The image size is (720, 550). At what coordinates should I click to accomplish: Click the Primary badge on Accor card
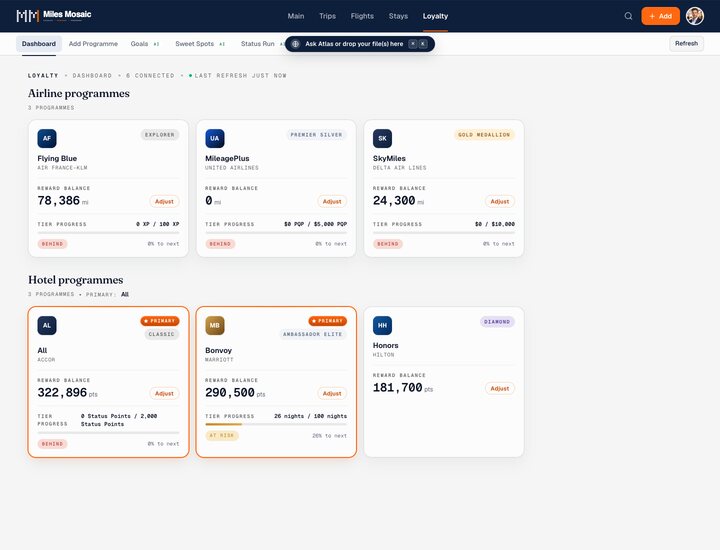click(159, 320)
